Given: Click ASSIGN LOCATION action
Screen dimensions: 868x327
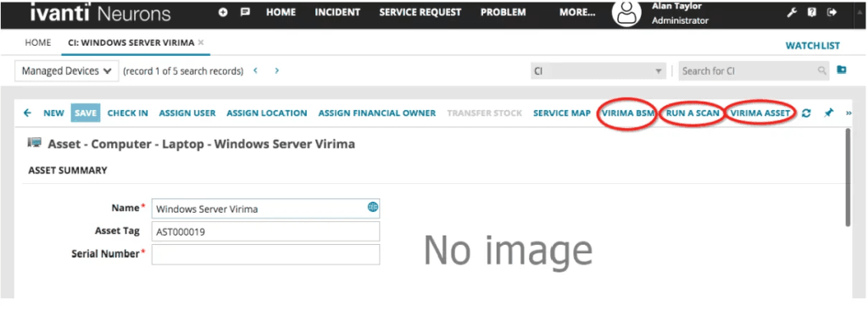Looking at the screenshot, I should (x=267, y=113).
